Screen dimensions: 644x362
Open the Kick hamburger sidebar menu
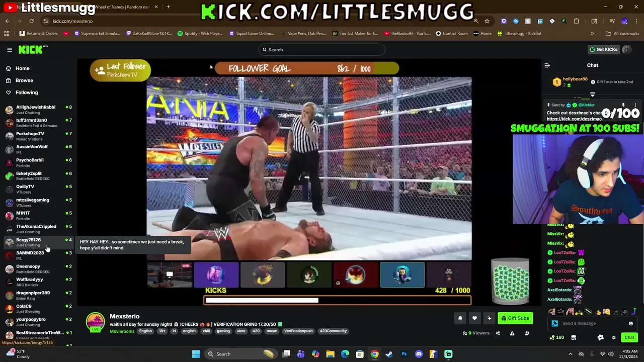pyautogui.click(x=10, y=49)
